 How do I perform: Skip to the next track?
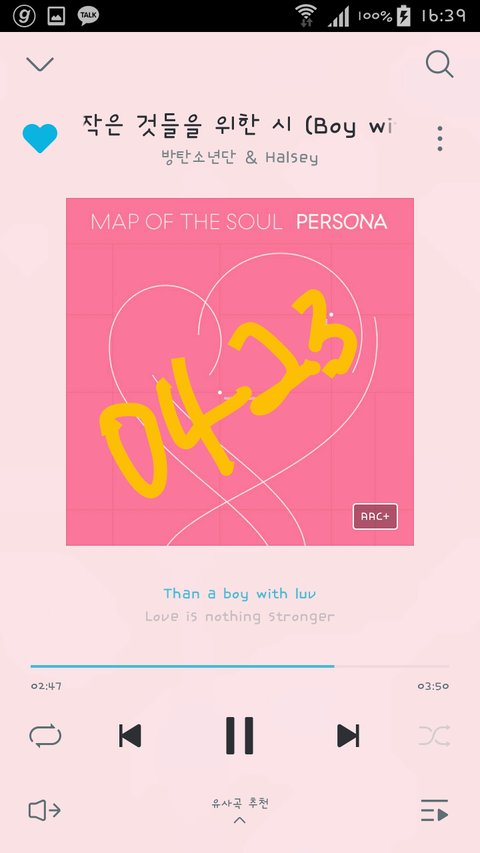click(x=348, y=735)
